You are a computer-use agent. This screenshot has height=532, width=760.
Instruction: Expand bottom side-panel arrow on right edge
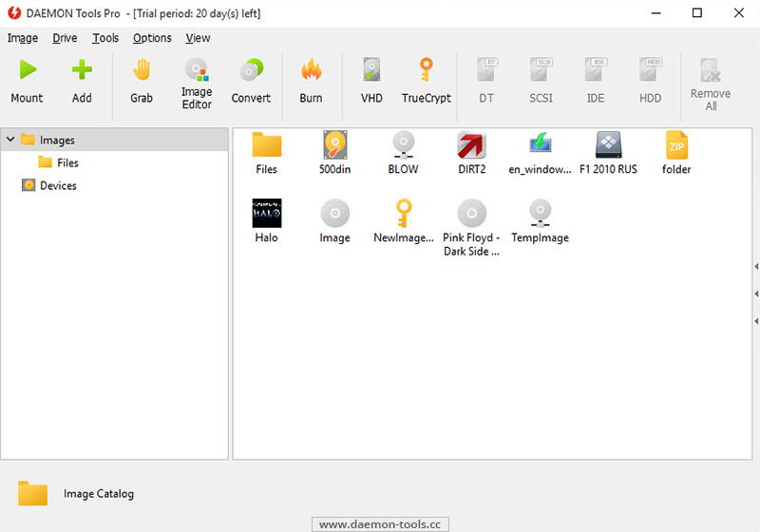[756, 321]
